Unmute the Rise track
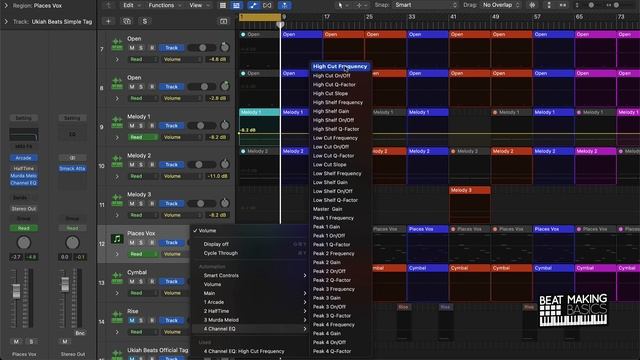Screen dimensions: 640x360 (x=132, y=320)
